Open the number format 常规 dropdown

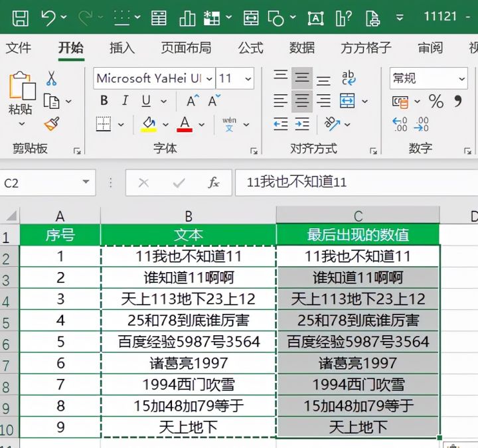click(461, 78)
